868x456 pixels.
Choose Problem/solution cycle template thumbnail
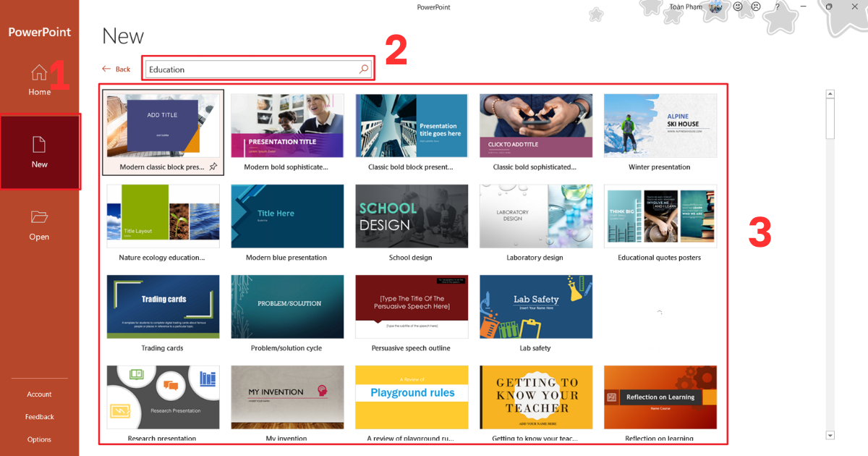pos(287,307)
